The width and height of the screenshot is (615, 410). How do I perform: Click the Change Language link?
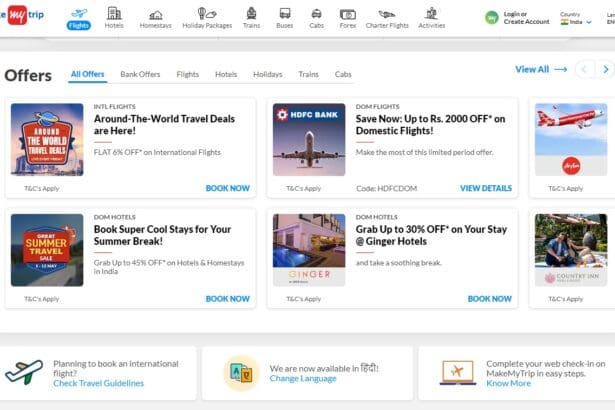click(x=303, y=379)
